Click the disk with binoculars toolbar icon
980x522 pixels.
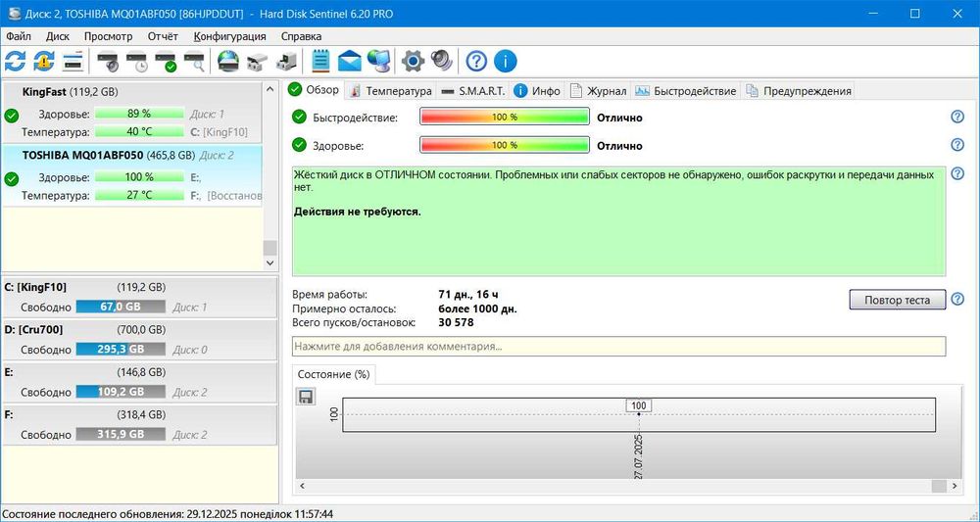(257, 61)
